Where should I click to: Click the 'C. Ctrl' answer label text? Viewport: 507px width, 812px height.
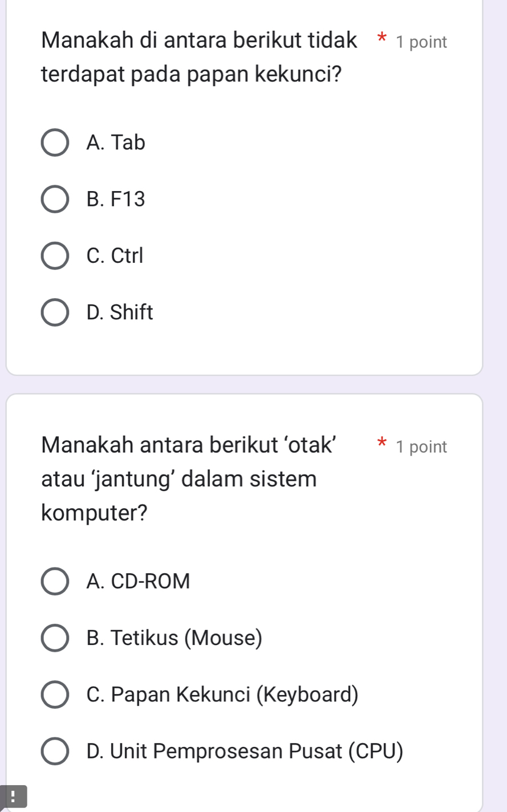tap(115, 256)
